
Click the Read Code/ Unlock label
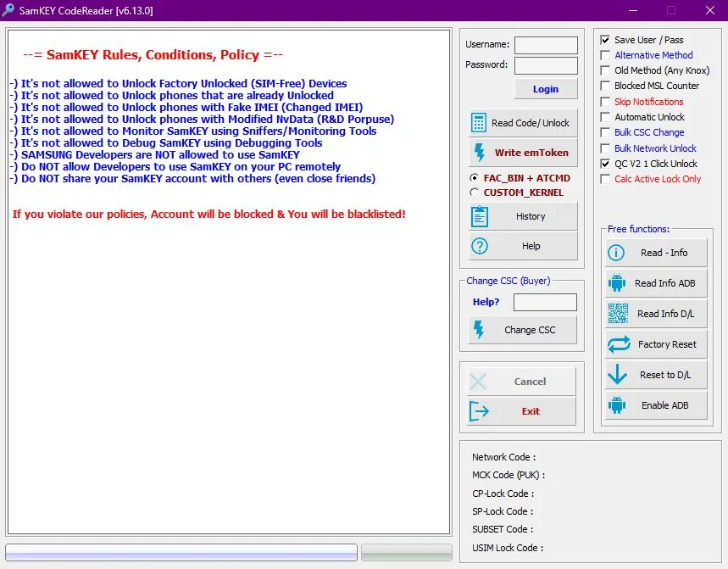tap(531, 123)
